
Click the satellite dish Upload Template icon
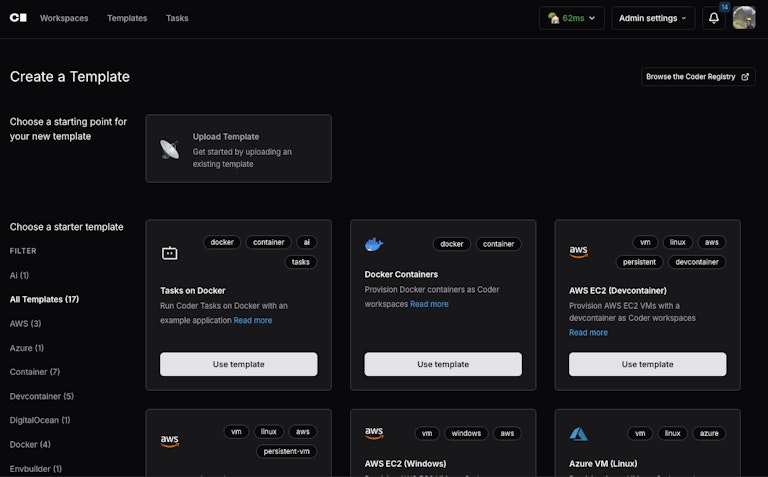[x=169, y=149]
